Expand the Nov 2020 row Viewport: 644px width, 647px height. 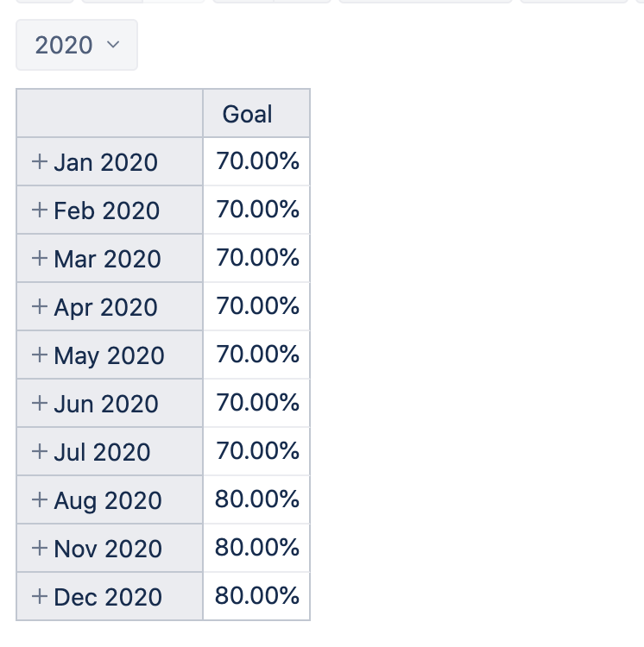pyautogui.click(x=40, y=548)
